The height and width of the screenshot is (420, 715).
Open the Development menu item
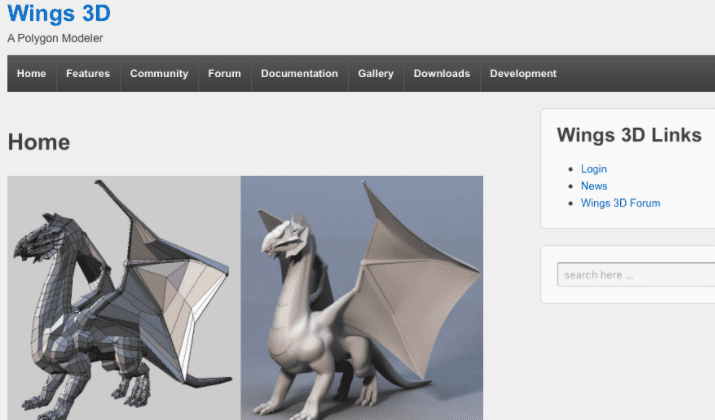[523, 73]
